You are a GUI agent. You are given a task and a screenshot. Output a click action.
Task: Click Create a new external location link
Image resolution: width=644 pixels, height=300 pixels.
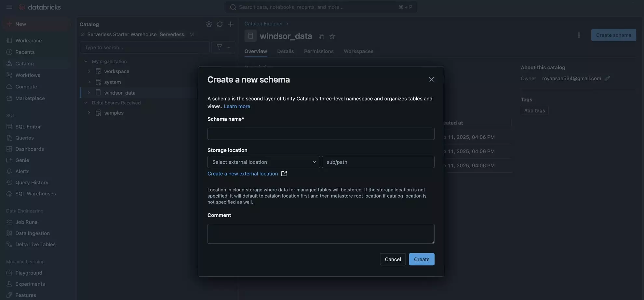243,174
